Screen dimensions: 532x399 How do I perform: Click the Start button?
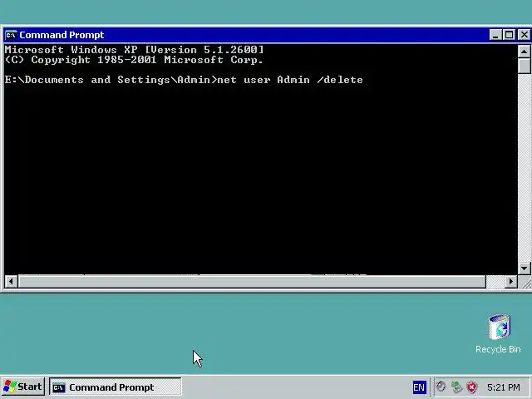tap(22, 387)
